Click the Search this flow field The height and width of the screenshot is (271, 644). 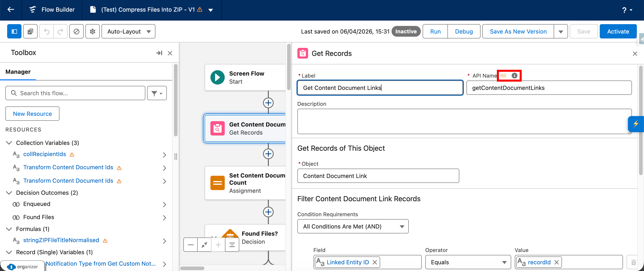click(75, 93)
